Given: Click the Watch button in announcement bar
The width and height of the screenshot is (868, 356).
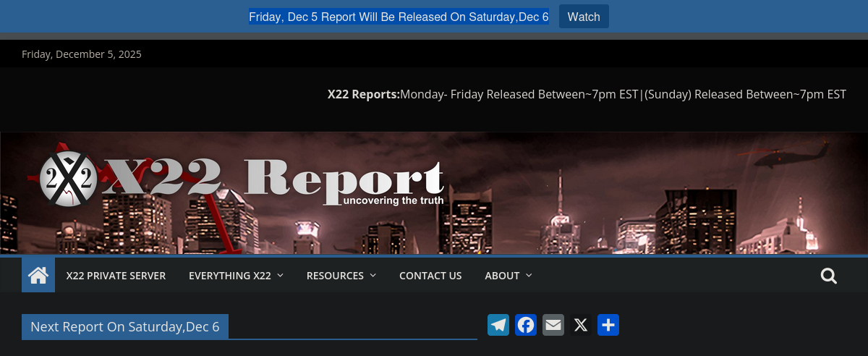Looking at the screenshot, I should pos(583,17).
